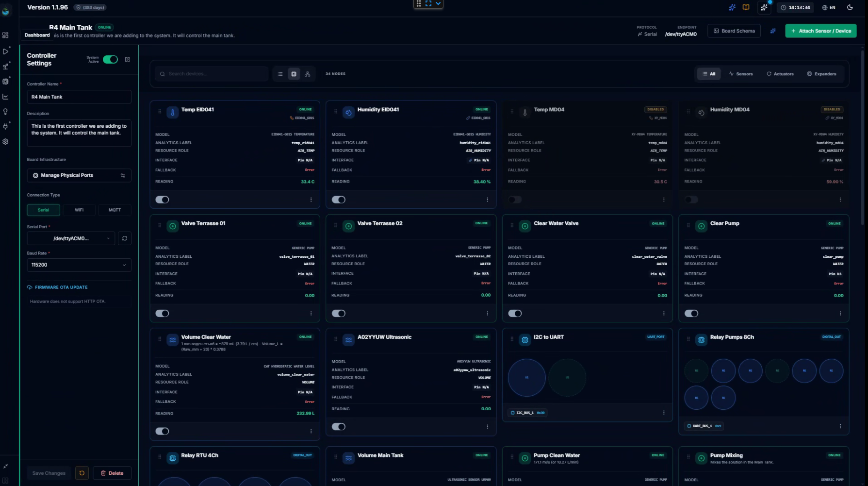Click the Attach Sensor / Device button
Viewport: 868px width, 486px height.
click(821, 31)
